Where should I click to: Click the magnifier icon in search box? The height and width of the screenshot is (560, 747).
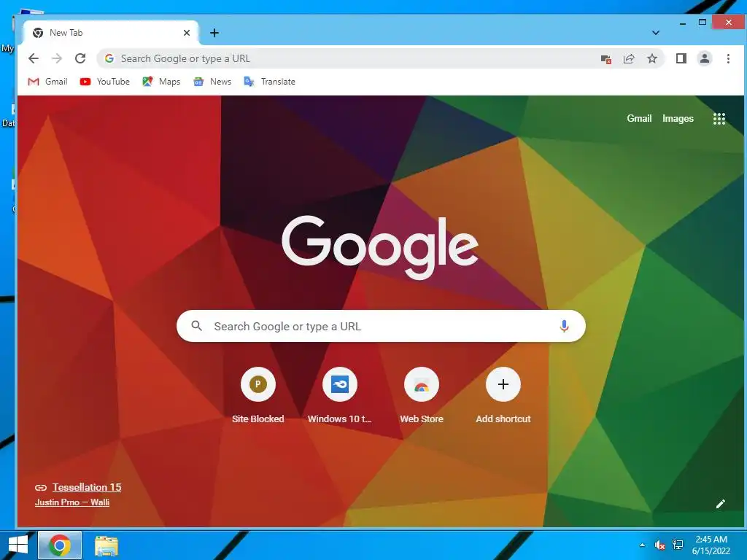pyautogui.click(x=196, y=326)
